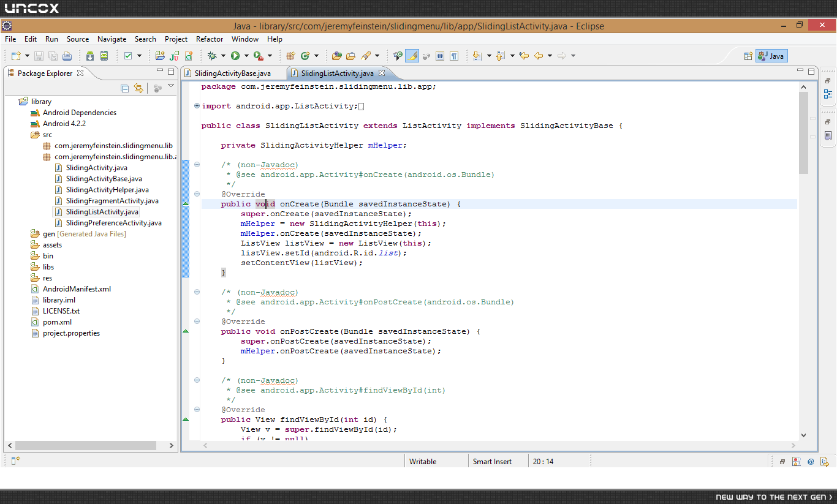Close the SlidingListActivity.java tab
Viewport: 837px width, 504px height.
click(x=381, y=73)
